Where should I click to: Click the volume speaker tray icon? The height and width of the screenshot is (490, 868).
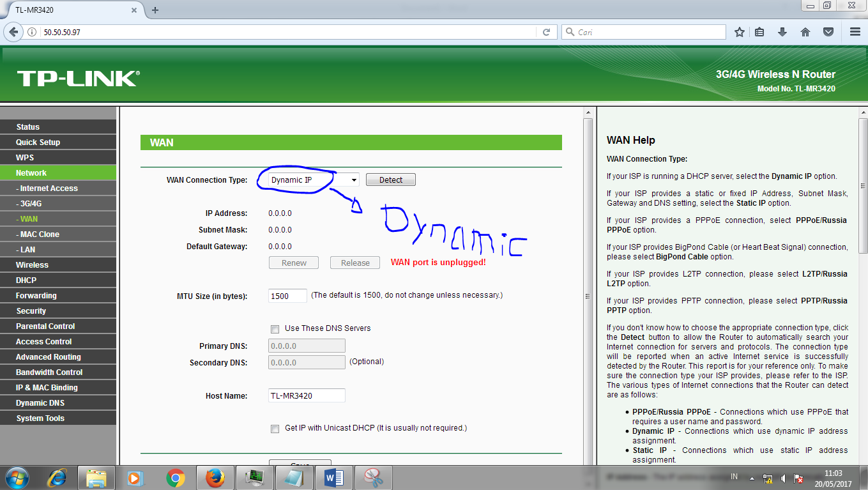click(x=783, y=477)
